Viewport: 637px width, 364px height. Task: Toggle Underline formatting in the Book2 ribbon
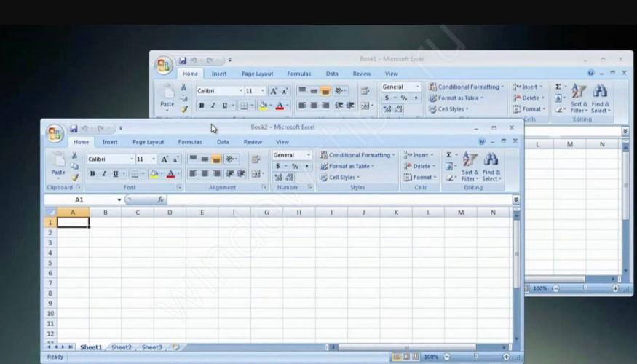[115, 174]
